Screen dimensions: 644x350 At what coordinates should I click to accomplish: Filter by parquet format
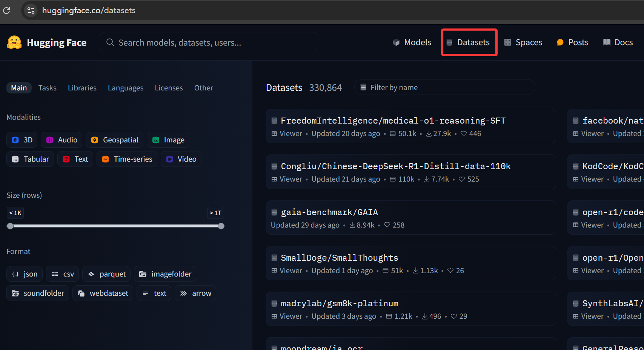click(x=106, y=274)
